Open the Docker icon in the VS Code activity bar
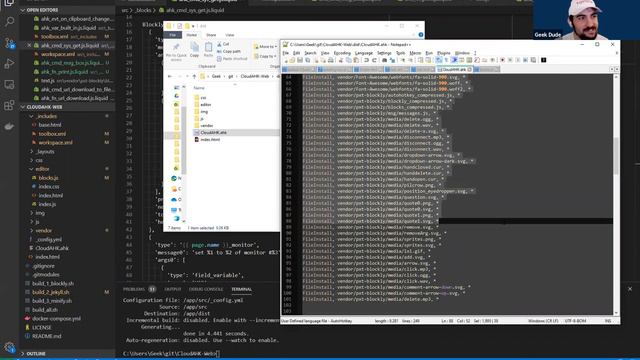The image size is (640, 360). (x=9, y=127)
